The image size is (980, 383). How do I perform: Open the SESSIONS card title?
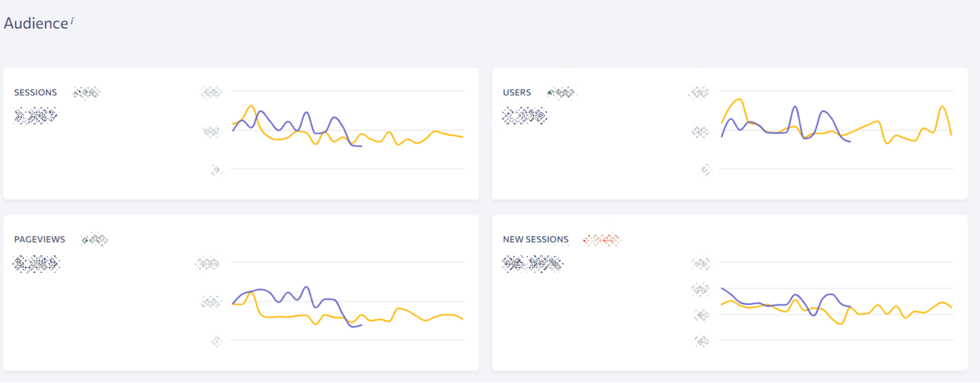point(35,92)
